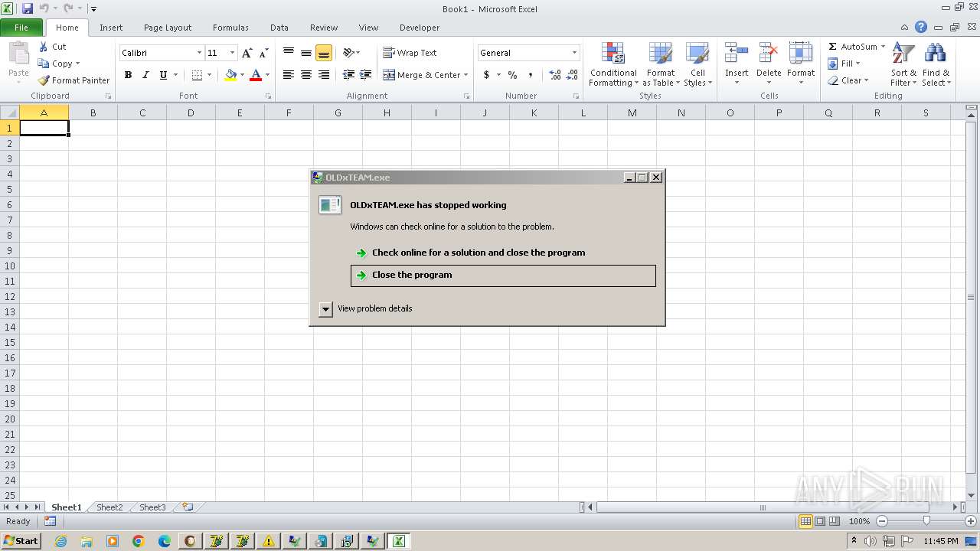Toggle Wrap Text

[x=410, y=53]
